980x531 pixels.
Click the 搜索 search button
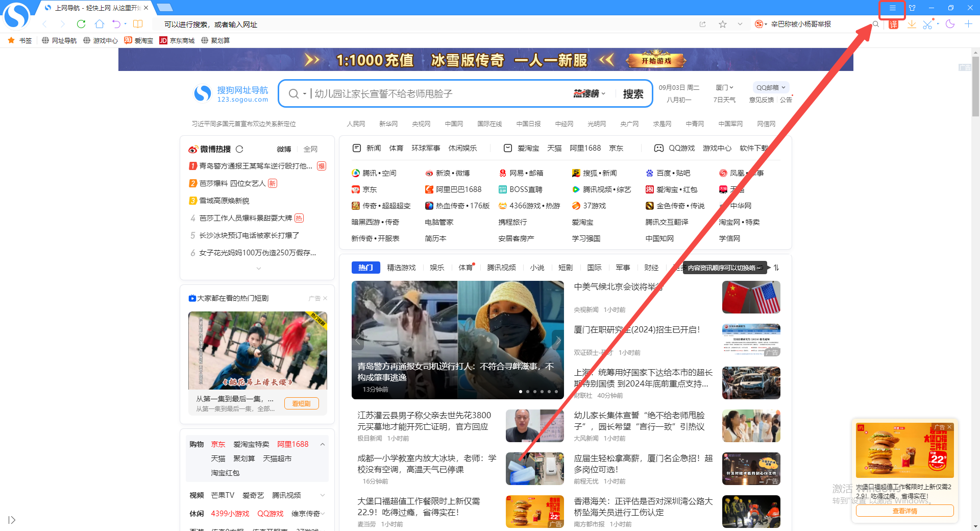click(633, 93)
